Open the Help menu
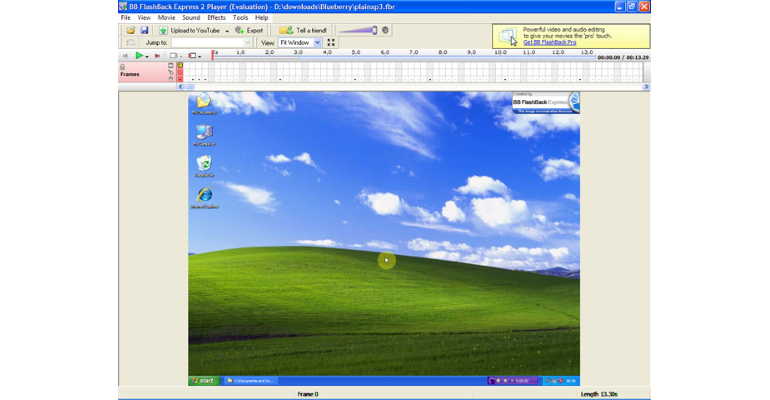770x400 pixels. tap(261, 18)
